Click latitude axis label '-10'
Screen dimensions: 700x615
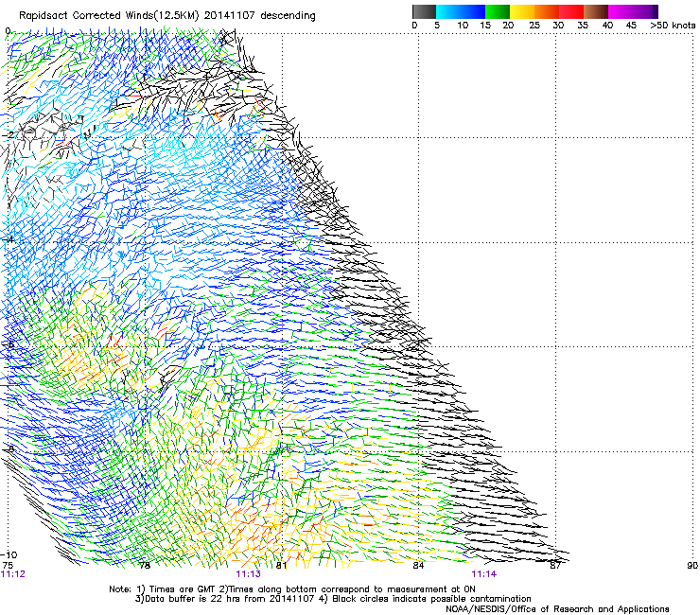coord(9,555)
